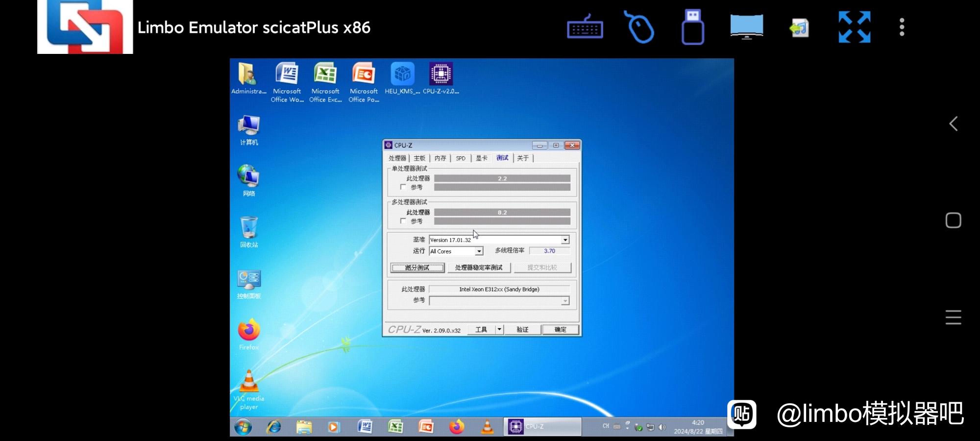The height and width of the screenshot is (441, 980).
Task: Tap the Limbo mouse icon in top bar
Action: pyautogui.click(x=639, y=27)
